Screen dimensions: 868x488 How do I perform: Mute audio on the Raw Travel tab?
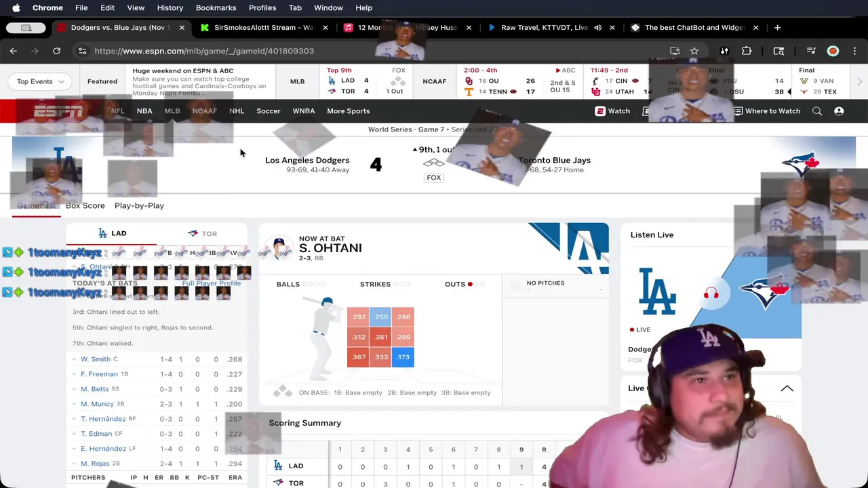[x=597, y=28]
